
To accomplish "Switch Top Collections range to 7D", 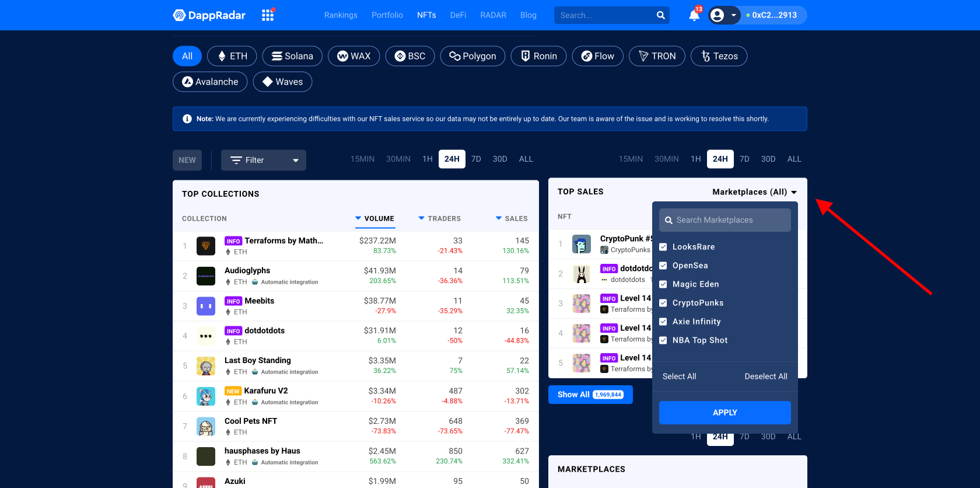I will (476, 159).
